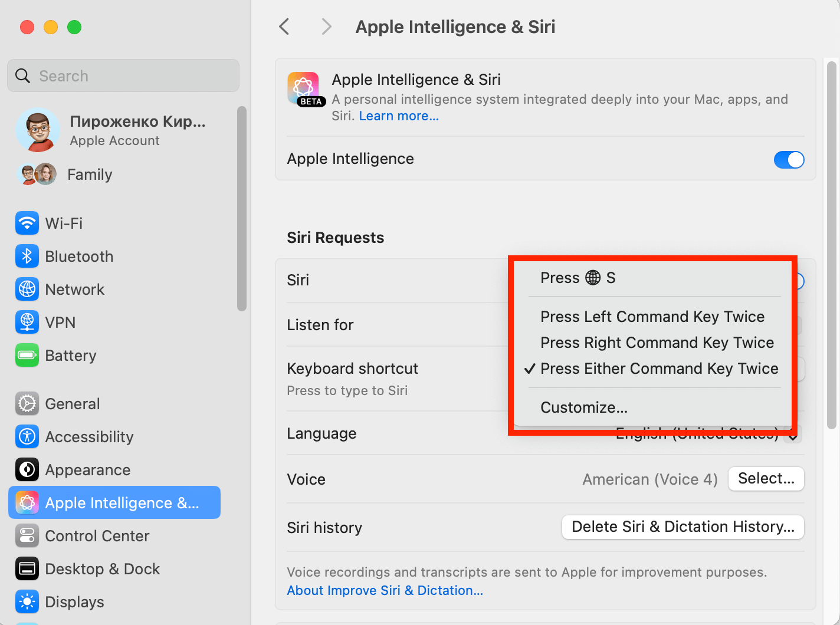Click Select… to change Siri voice
840x625 pixels.
[x=766, y=479]
